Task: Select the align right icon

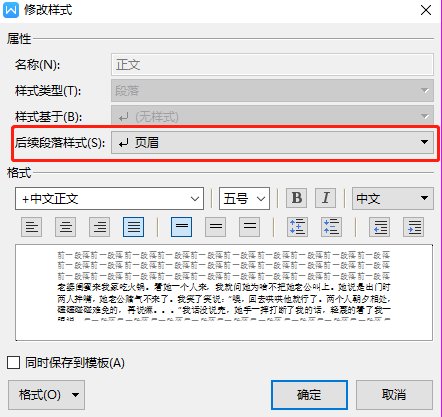Action: (100, 227)
